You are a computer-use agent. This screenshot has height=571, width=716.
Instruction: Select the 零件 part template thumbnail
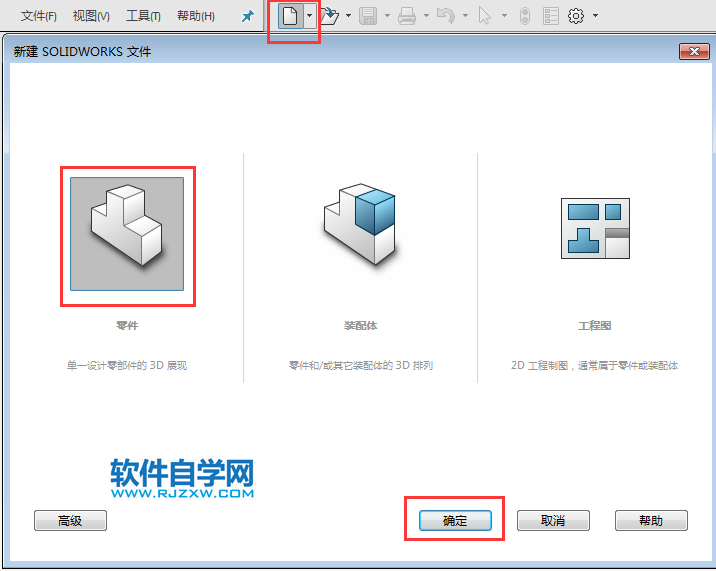pyautogui.click(x=127, y=234)
